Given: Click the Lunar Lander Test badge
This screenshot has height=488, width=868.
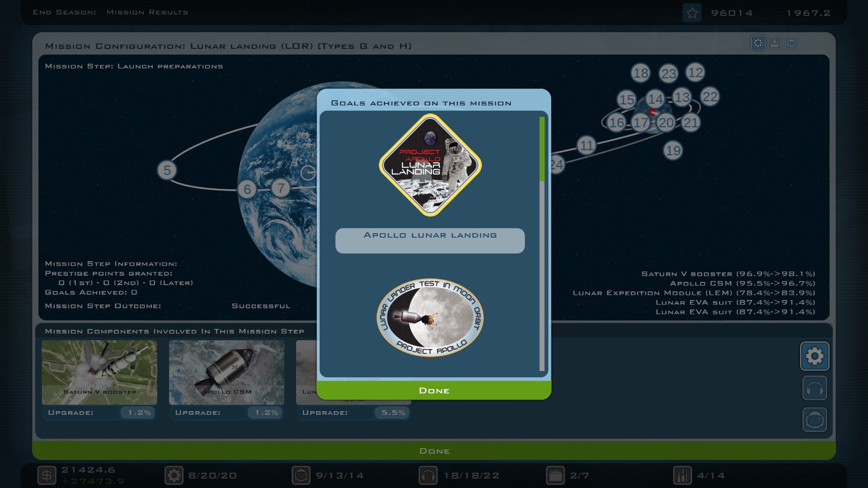Looking at the screenshot, I should (430, 318).
